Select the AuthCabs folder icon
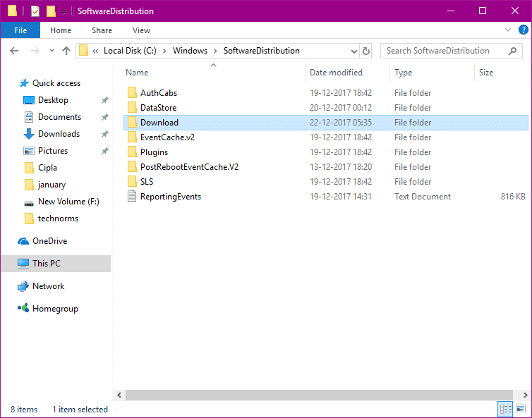The width and height of the screenshot is (532, 418). [132, 92]
